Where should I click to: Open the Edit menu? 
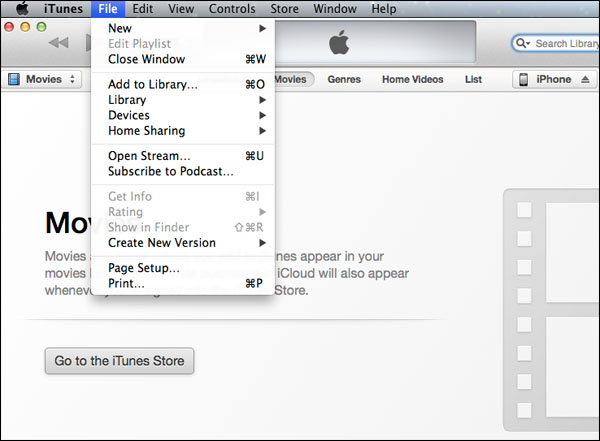(x=143, y=8)
